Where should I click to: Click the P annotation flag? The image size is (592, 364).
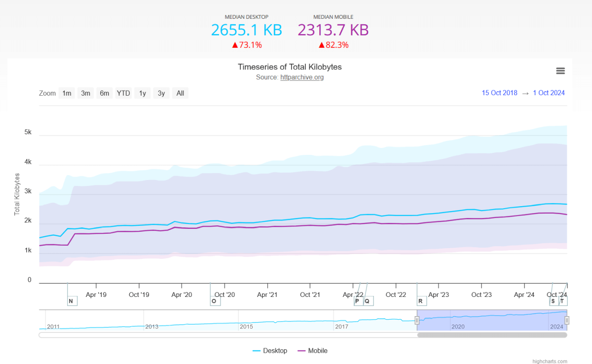(359, 301)
